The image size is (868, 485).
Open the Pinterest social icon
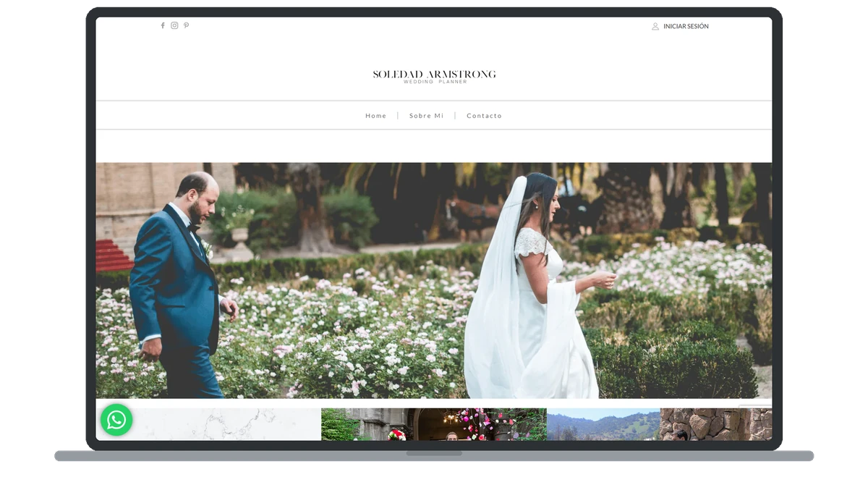click(x=186, y=25)
